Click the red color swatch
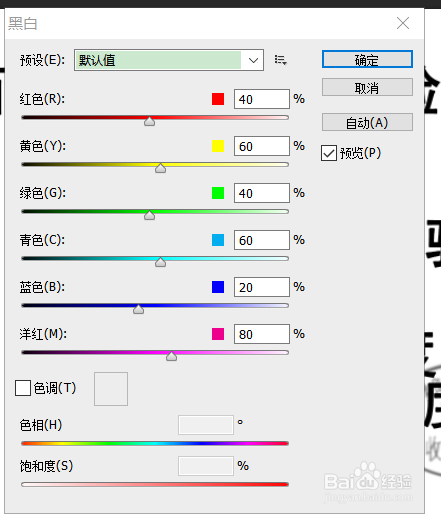This screenshot has height=515, width=441. 218,99
